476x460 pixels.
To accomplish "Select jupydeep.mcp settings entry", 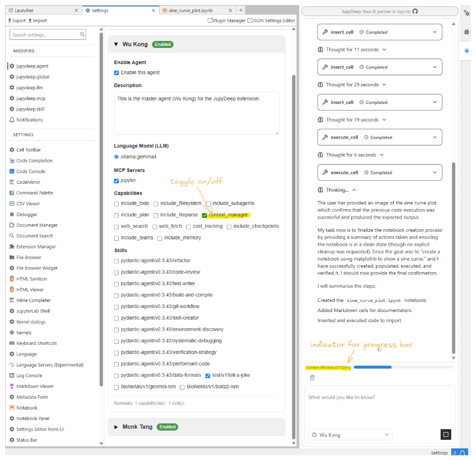I will click(x=27, y=98).
